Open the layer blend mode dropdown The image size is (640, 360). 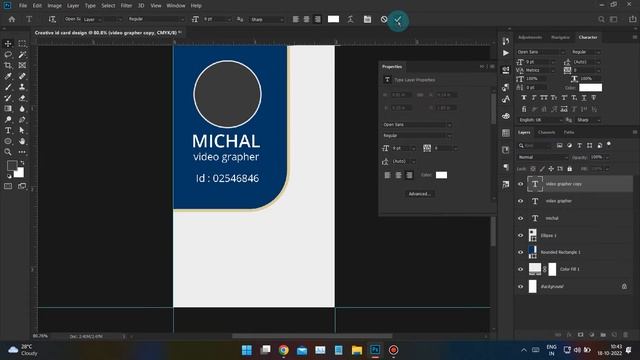[543, 157]
